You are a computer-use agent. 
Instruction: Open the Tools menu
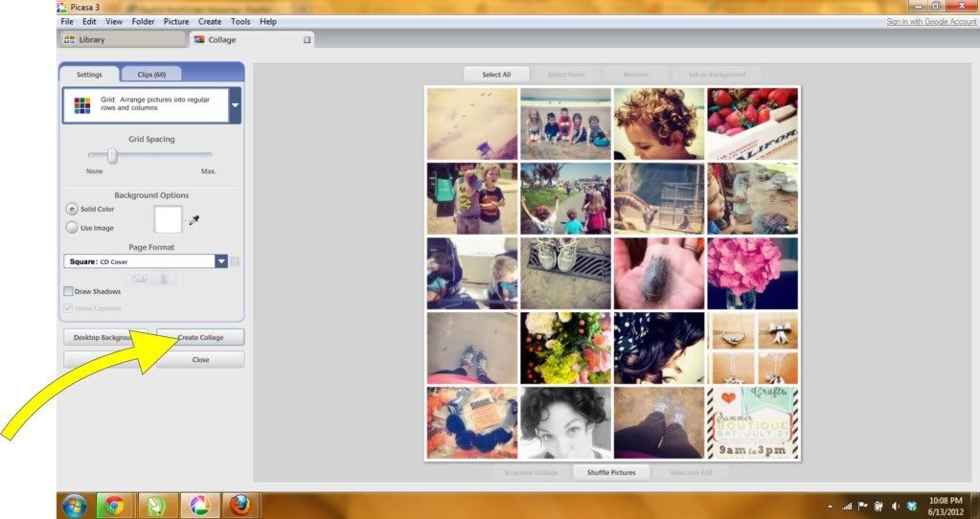click(240, 21)
